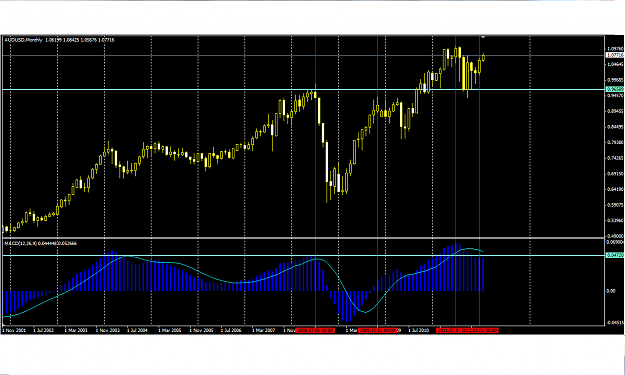Click the 0.99685 price scale value
Image resolution: width=625 pixels, height=375 pixels.
coord(615,80)
